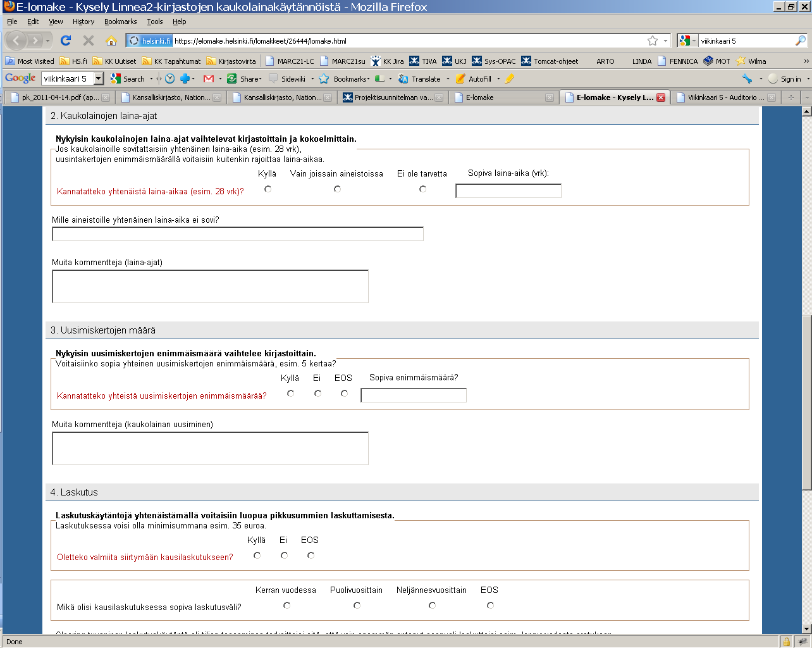This screenshot has width=812, height=648.
Task: Select Kyllä for yhtenäinen laina-aika question
Action: click(268, 189)
